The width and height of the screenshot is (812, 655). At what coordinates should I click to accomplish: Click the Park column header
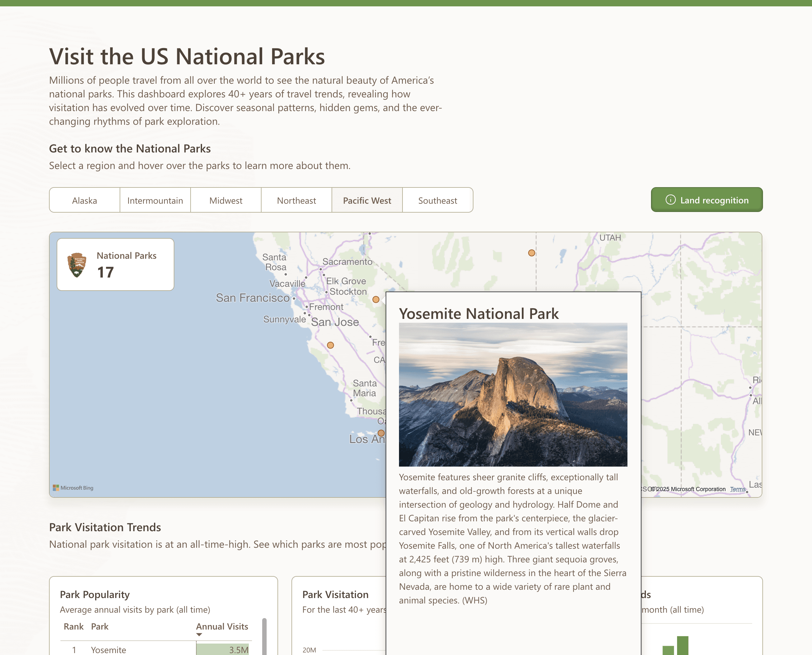[100, 626]
